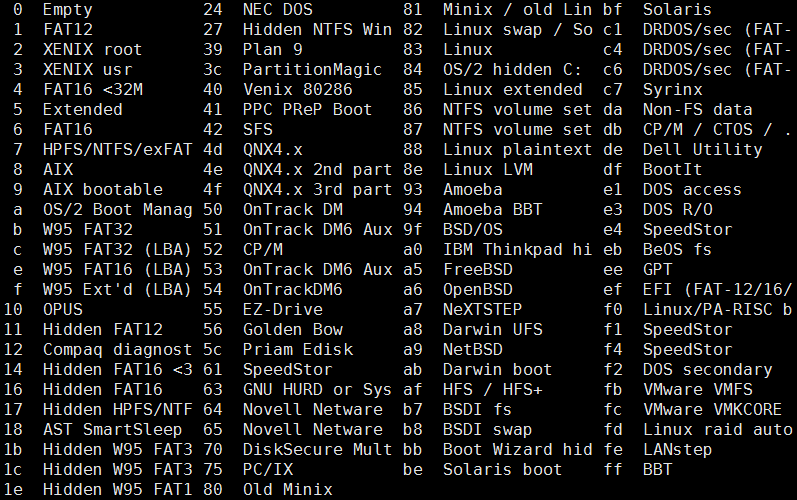The width and height of the screenshot is (797, 500).
Task: Click the 'Linux plaintext' text
Action: [x=517, y=149]
